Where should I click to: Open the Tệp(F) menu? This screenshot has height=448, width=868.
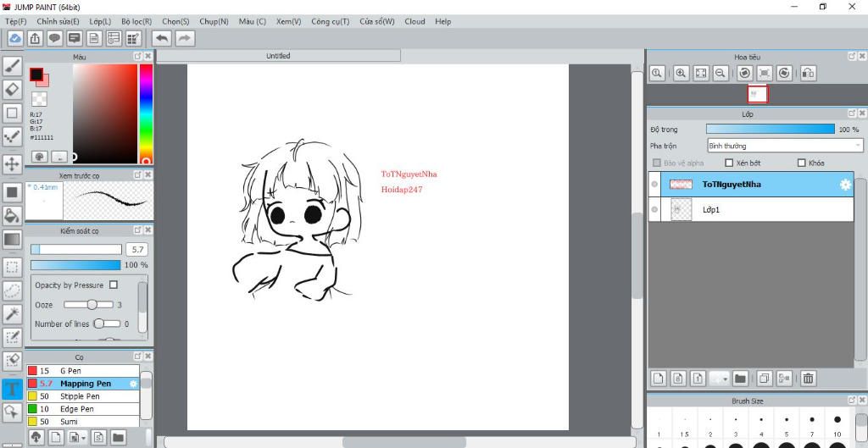pos(15,21)
